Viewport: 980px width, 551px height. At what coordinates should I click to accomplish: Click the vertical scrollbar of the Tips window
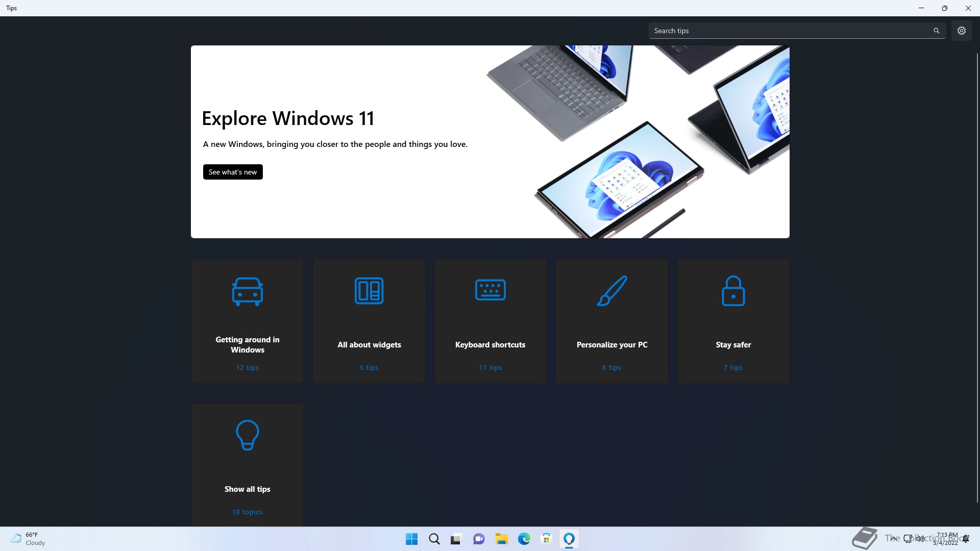point(977,278)
